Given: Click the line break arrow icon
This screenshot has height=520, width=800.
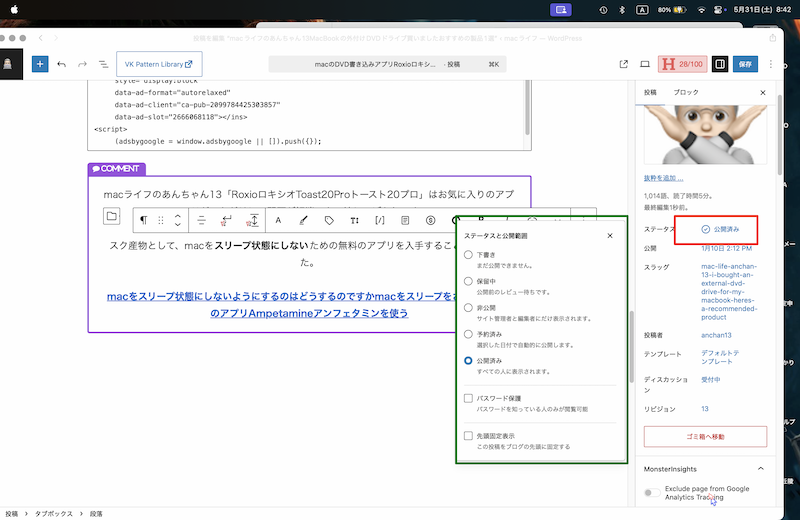Looking at the screenshot, I should [x=226, y=220].
